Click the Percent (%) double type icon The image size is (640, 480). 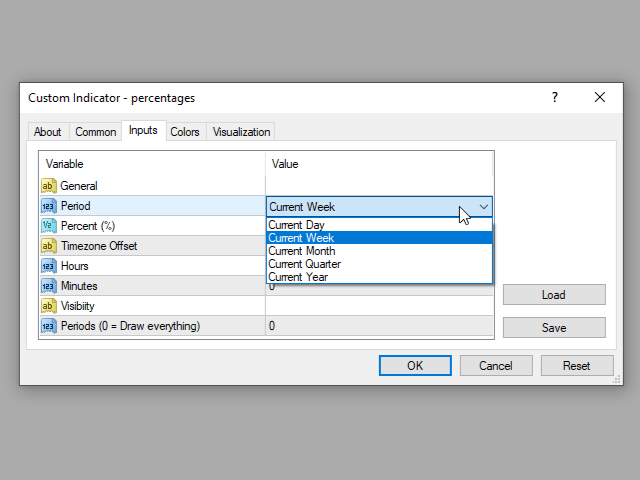point(49,226)
